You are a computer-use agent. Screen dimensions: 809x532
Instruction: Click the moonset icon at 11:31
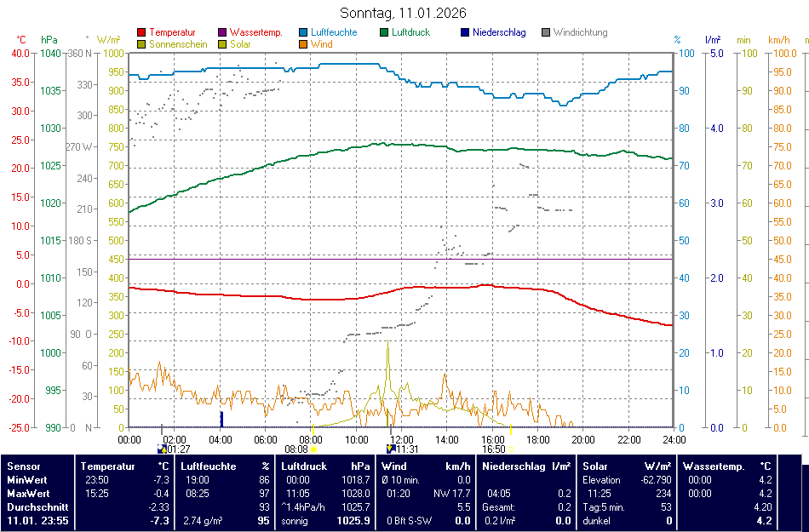[391, 449]
